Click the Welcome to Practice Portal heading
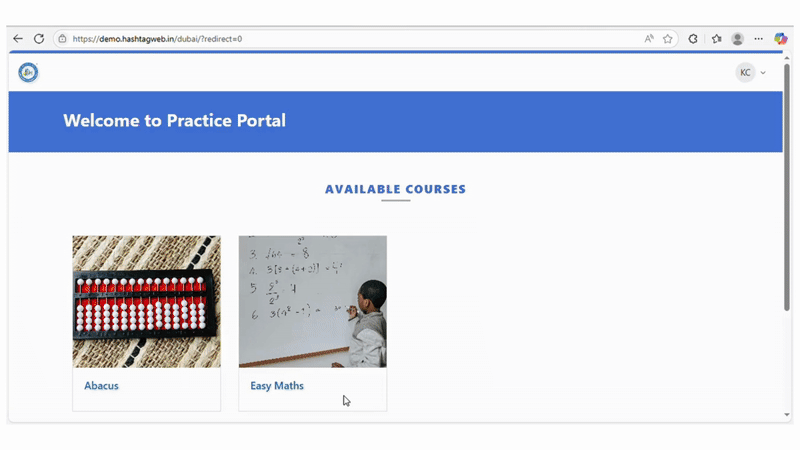Viewport: 800px width, 450px height. click(x=174, y=121)
